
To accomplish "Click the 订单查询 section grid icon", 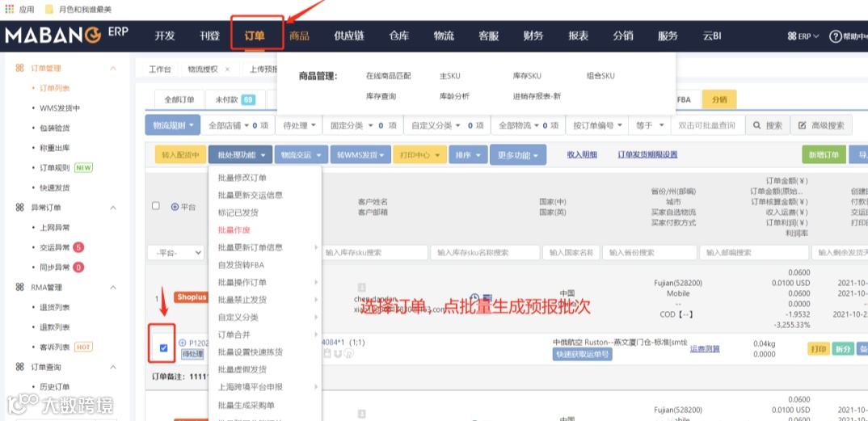I will [x=19, y=367].
